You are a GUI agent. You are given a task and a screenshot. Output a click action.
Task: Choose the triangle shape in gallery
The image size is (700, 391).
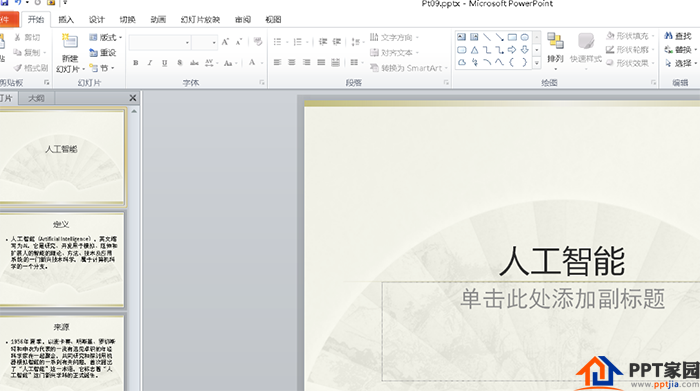pos(474,50)
